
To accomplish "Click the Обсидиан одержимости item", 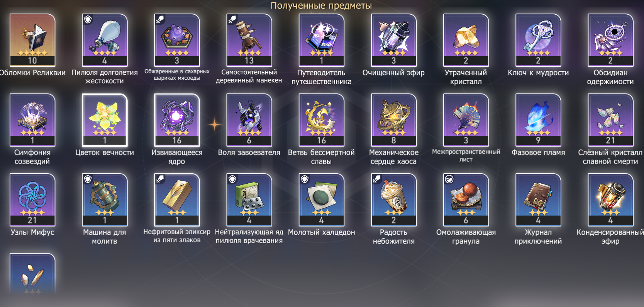I will pyautogui.click(x=610, y=40).
